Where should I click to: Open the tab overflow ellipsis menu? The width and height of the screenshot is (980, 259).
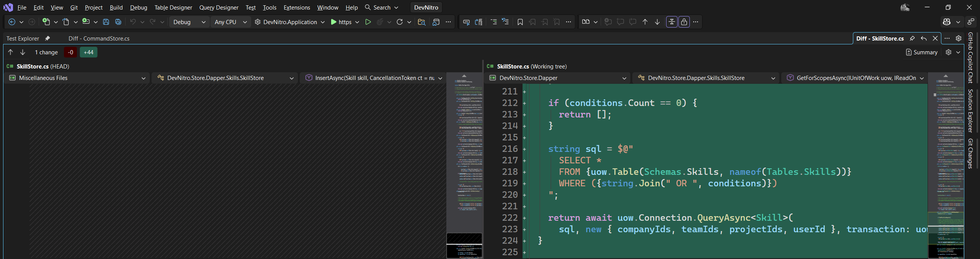(947, 38)
